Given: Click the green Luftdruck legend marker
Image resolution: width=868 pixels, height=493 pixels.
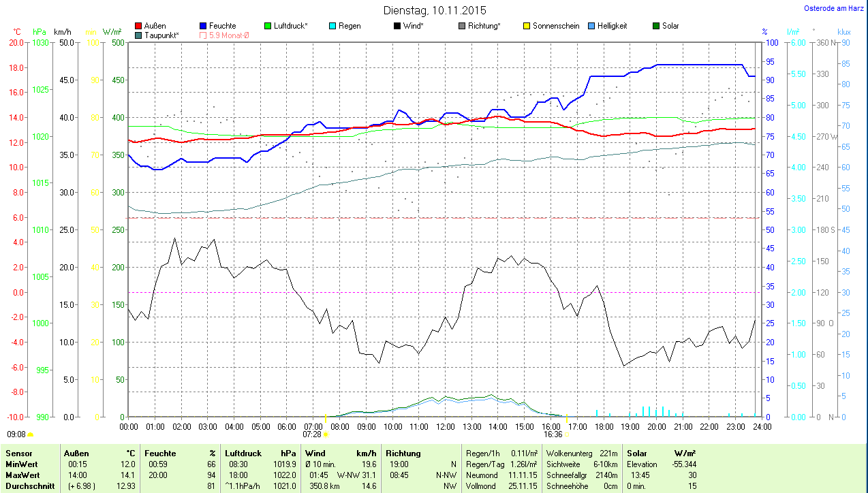Looking at the screenshot, I should (268, 26).
